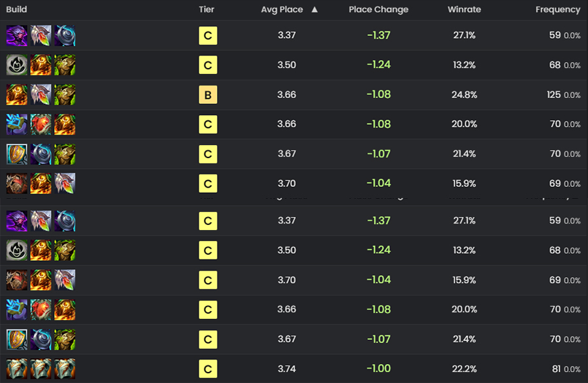Sort by the Place Change header
The image size is (588, 383).
pos(378,9)
